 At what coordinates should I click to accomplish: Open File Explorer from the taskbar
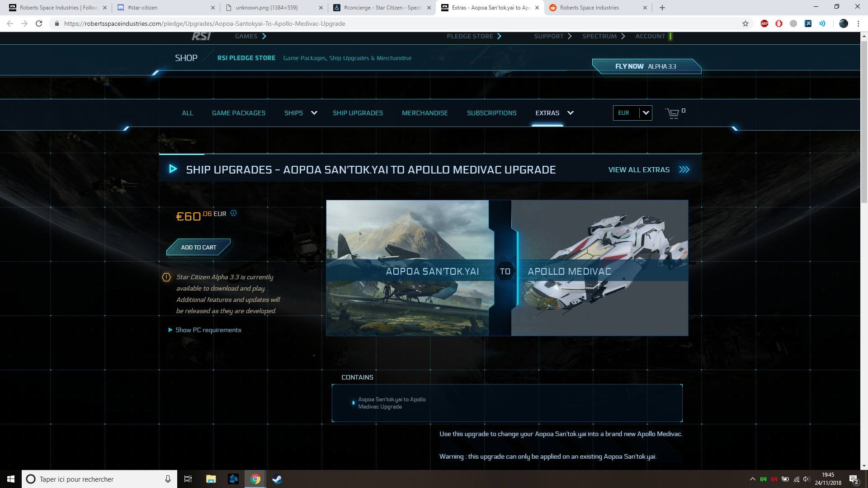(x=211, y=479)
